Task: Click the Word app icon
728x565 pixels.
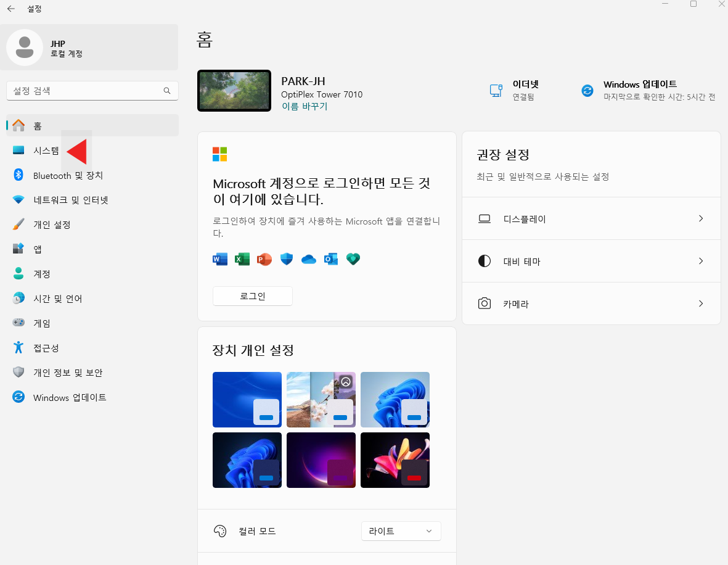Action: [x=220, y=259]
